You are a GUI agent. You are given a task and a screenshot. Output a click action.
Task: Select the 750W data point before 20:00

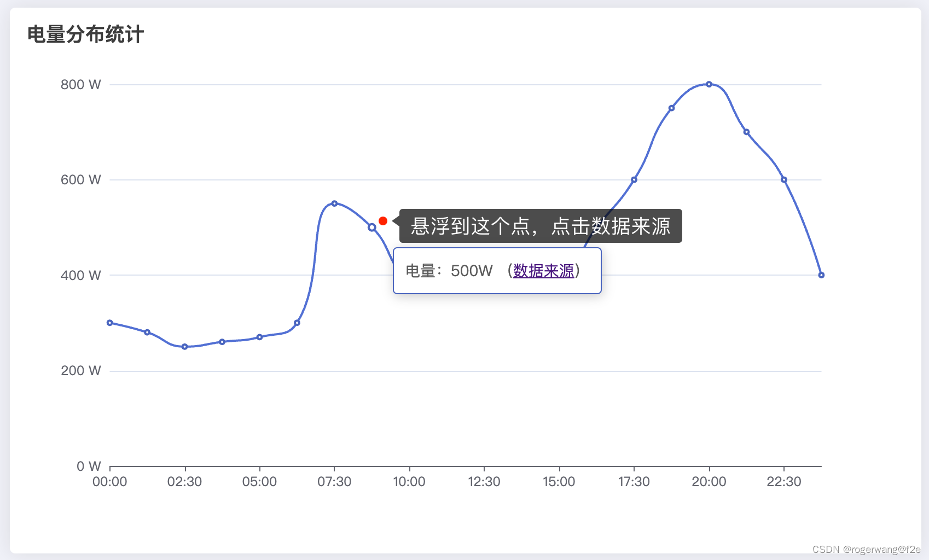pyautogui.click(x=672, y=108)
